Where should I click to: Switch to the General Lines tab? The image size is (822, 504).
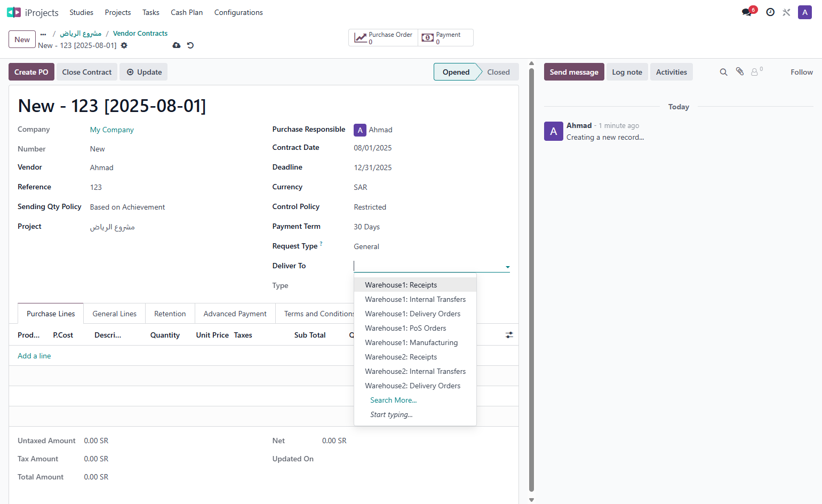(x=115, y=314)
